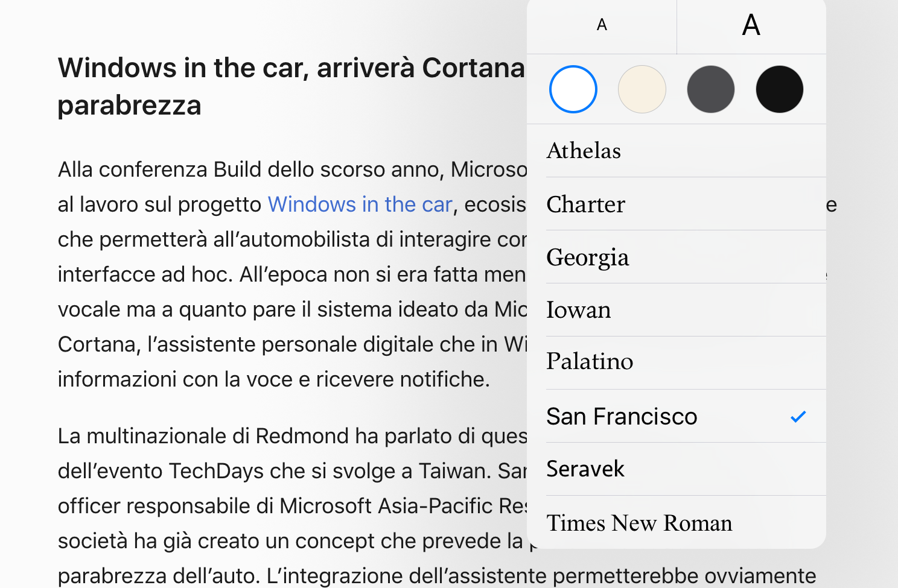898x588 pixels.
Task: Select the white background color
Action: point(573,89)
